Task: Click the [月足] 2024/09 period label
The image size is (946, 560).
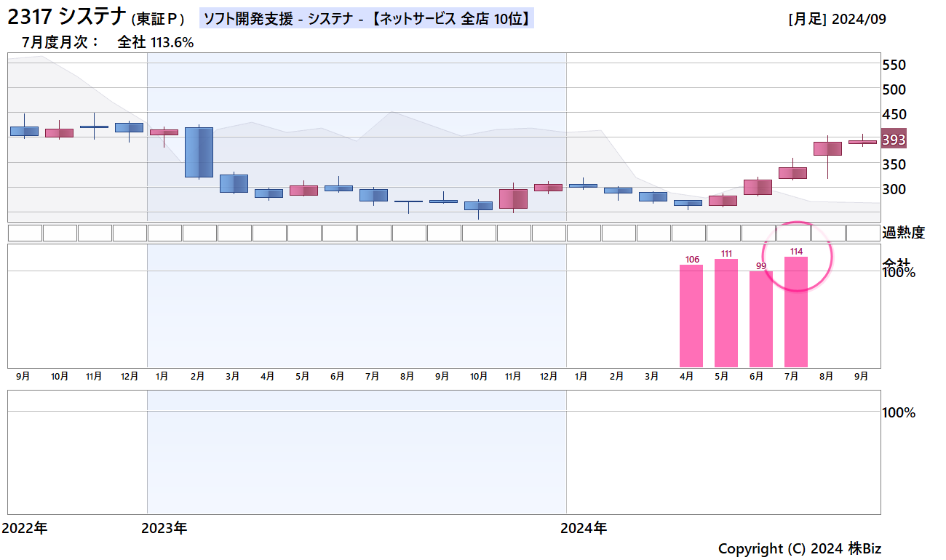Action: (837, 20)
